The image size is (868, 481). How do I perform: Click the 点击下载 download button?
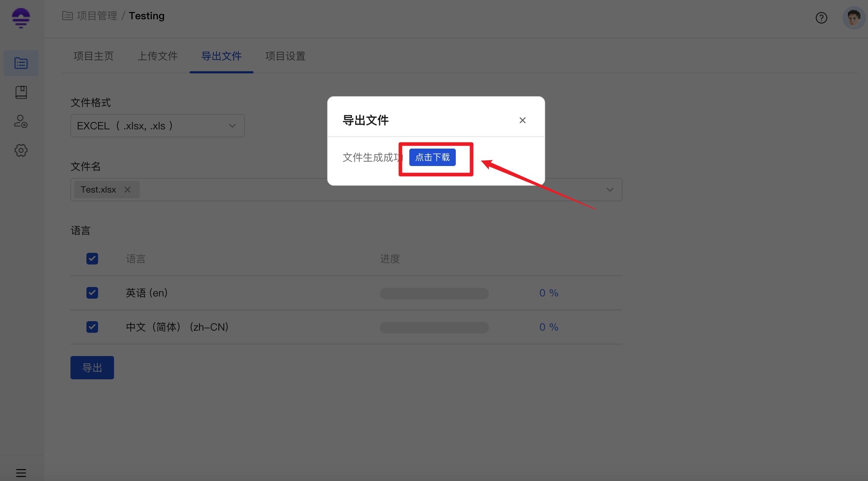pos(432,157)
